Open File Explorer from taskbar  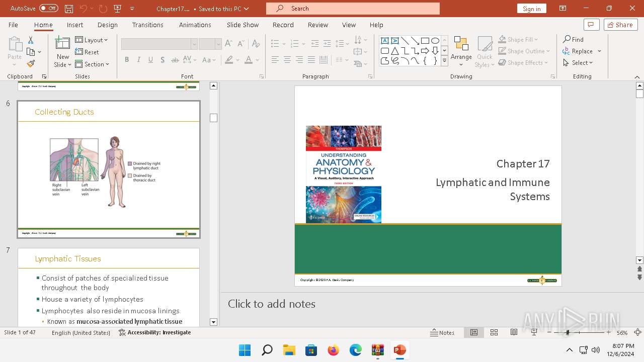289,350
